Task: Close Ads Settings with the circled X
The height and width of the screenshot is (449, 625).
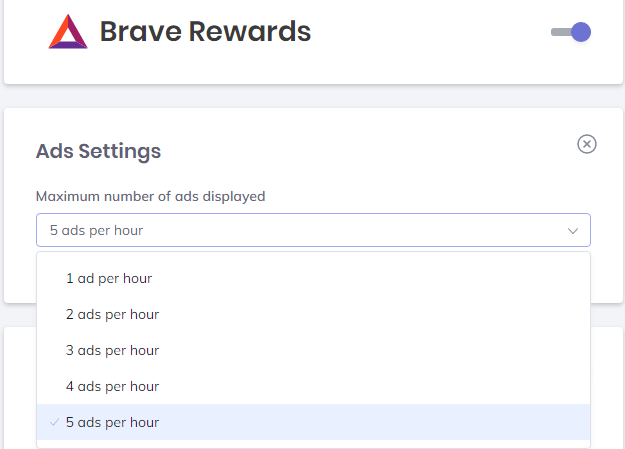Action: [x=587, y=144]
